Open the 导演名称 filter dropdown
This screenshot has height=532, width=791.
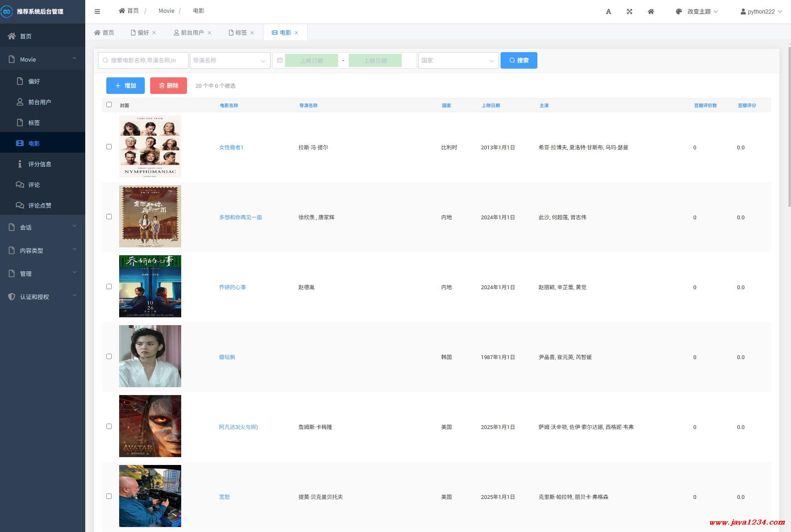click(x=230, y=60)
